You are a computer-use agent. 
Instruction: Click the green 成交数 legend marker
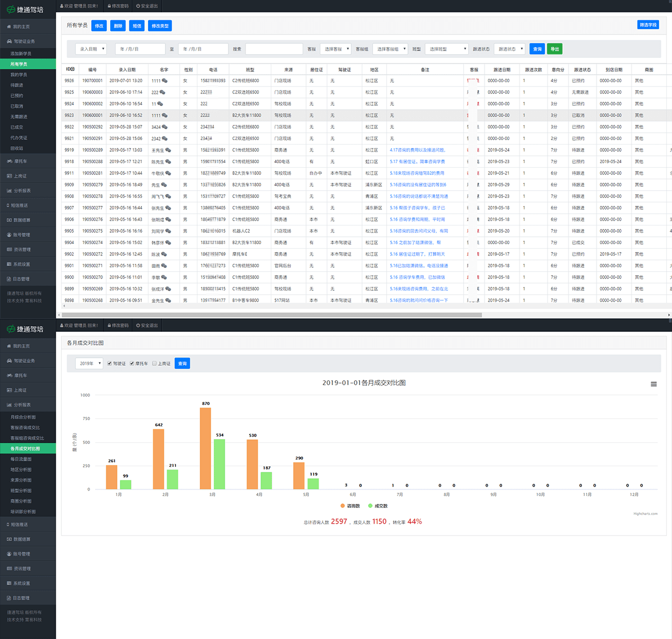(370, 506)
